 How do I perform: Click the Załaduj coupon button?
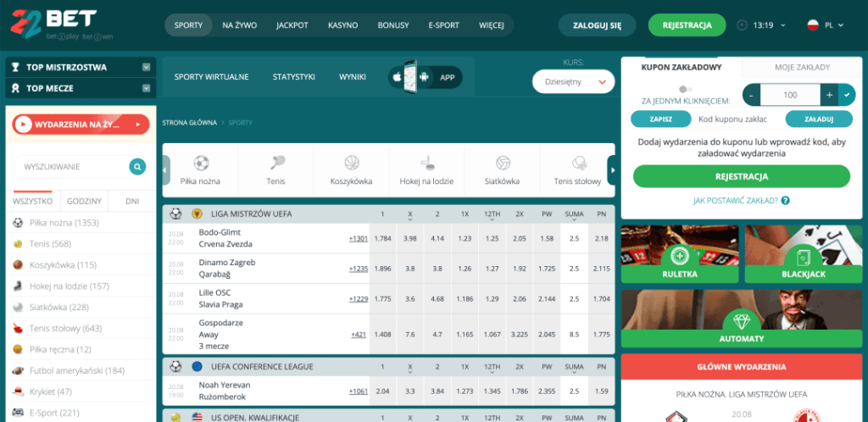820,119
